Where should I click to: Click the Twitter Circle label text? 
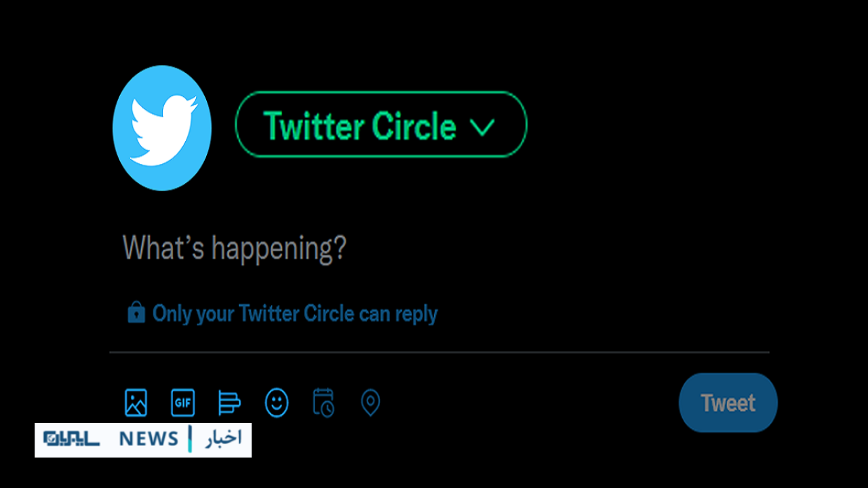(359, 126)
